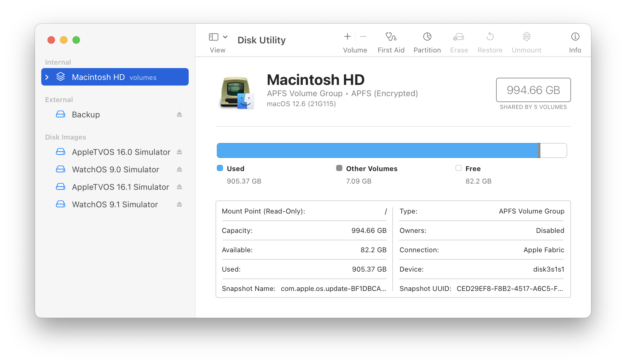Eject AppleTVOS 16.1 Simulator
The height and width of the screenshot is (364, 626).
179,187
